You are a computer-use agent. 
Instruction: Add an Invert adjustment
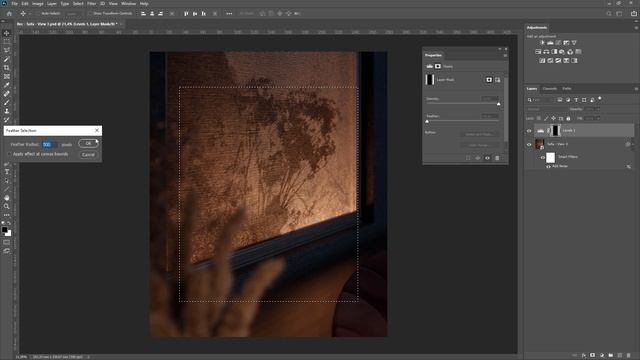pos(542,60)
